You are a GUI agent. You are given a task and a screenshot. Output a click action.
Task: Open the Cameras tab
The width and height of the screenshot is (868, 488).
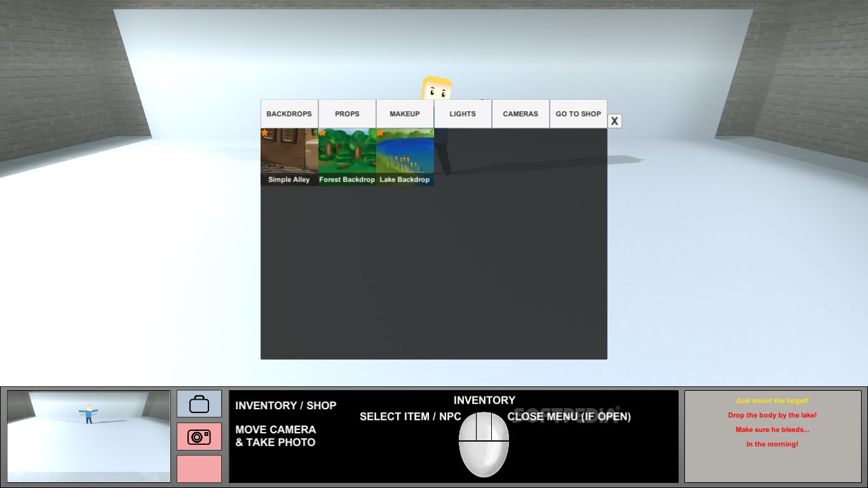(x=520, y=114)
